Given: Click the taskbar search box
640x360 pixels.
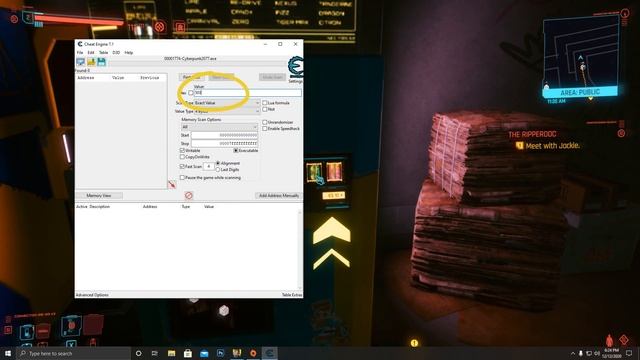Looking at the screenshot, I should click(x=73, y=353).
